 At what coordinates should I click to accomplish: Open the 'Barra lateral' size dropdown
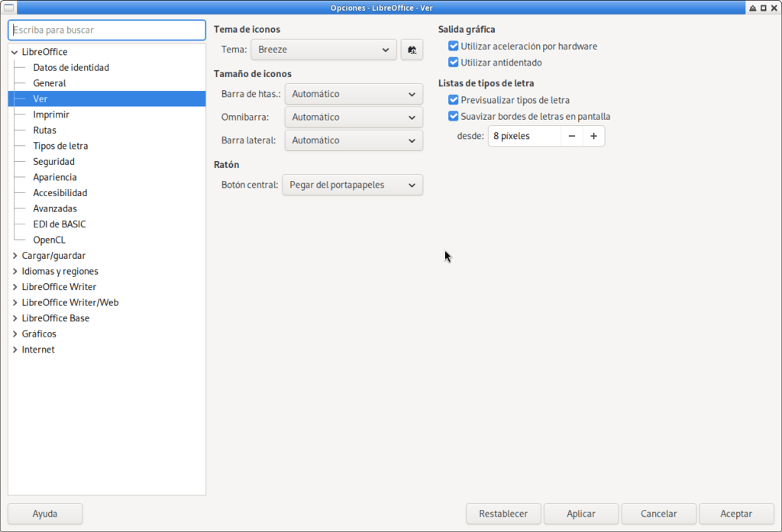point(353,140)
